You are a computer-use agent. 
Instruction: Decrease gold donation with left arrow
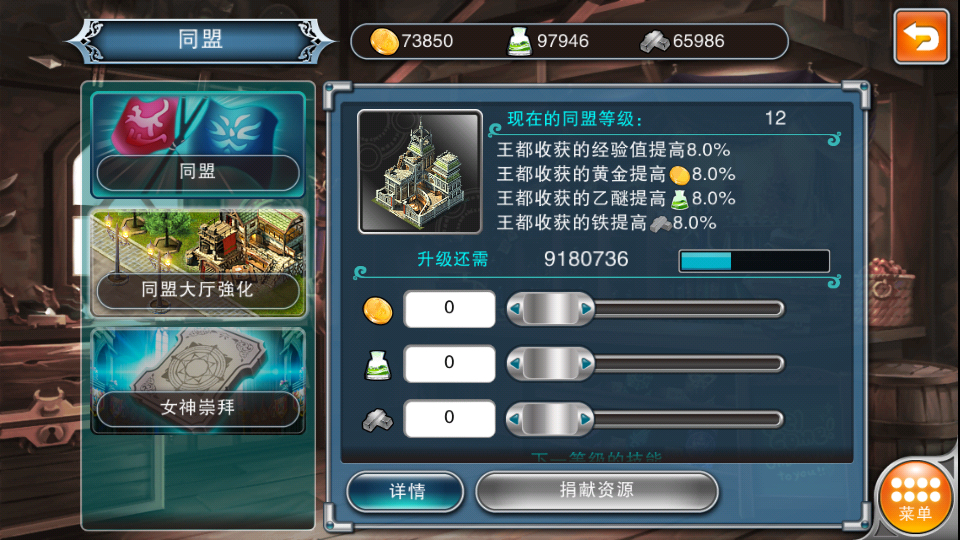coord(515,309)
